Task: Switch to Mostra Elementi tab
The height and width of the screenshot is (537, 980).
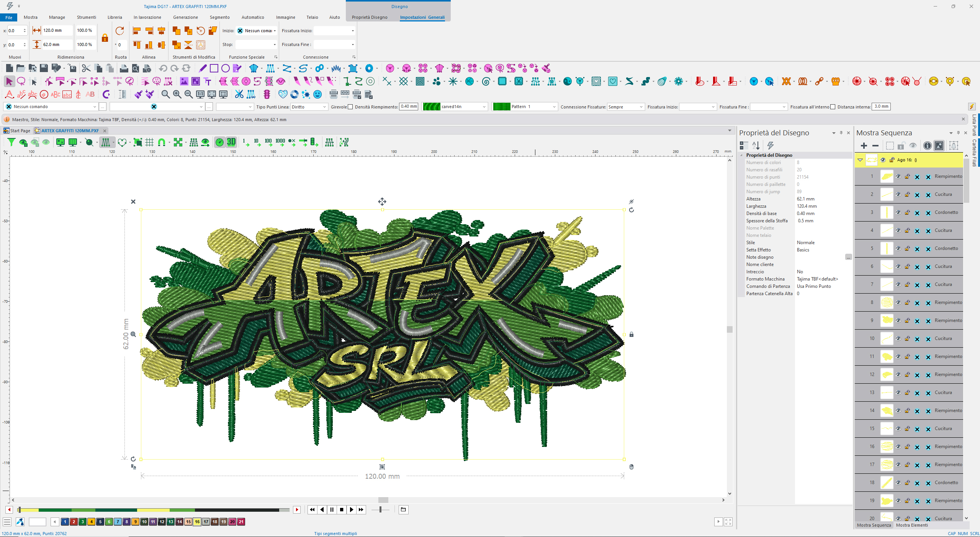Action: [911, 525]
